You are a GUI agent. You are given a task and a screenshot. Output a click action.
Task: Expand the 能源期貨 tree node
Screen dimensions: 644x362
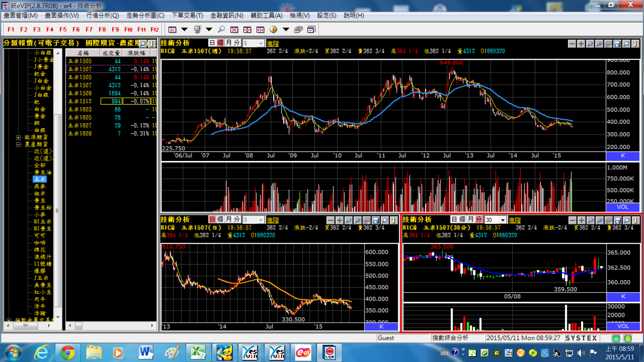[x=18, y=137]
